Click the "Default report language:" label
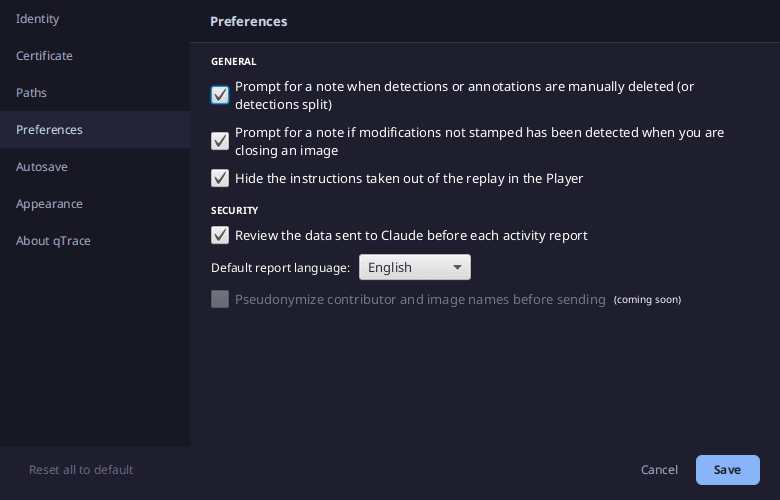The height and width of the screenshot is (500, 780). [x=281, y=268]
